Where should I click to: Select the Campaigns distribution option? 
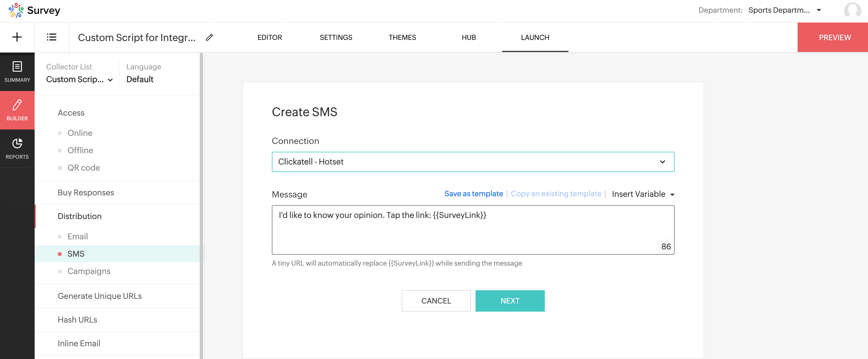coord(89,271)
